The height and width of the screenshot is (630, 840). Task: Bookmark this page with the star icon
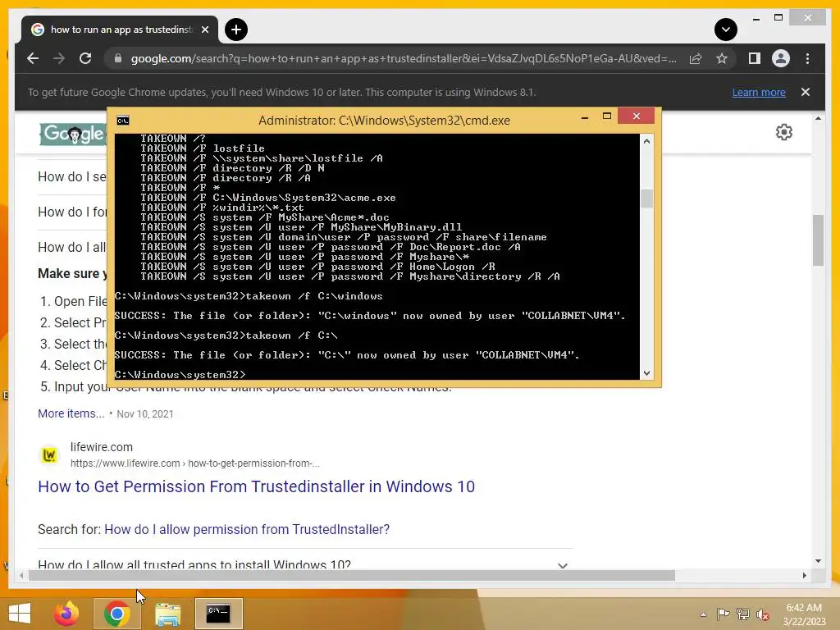tap(722, 58)
